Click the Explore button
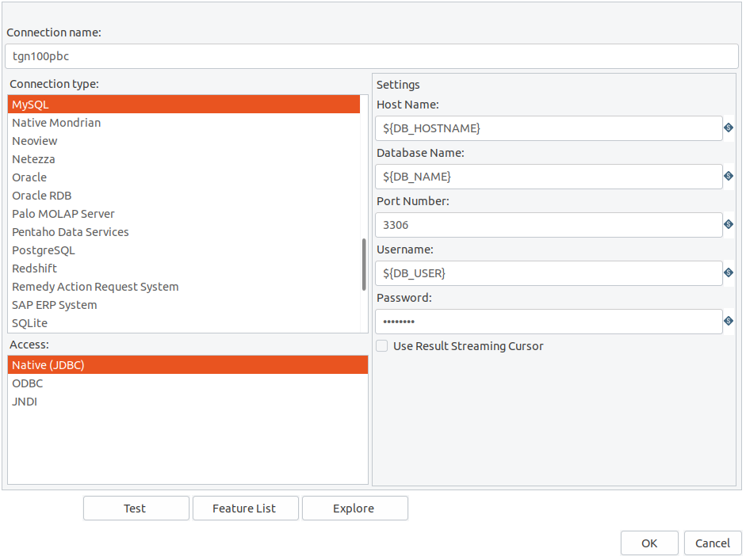The image size is (746, 560). [x=355, y=509]
